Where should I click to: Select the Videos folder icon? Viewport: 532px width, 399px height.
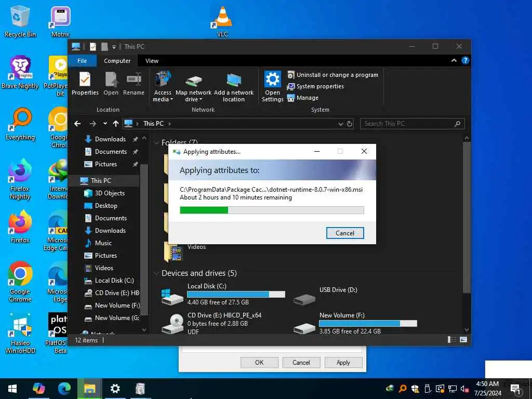(174, 253)
